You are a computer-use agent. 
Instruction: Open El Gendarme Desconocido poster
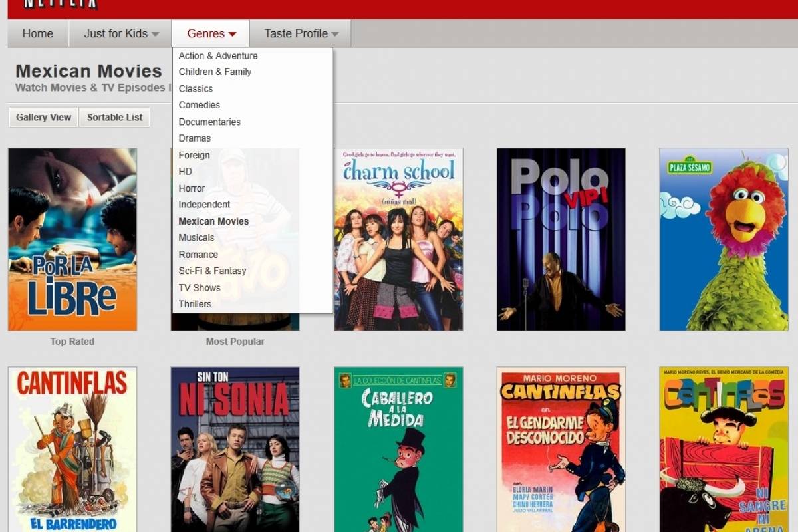561,450
